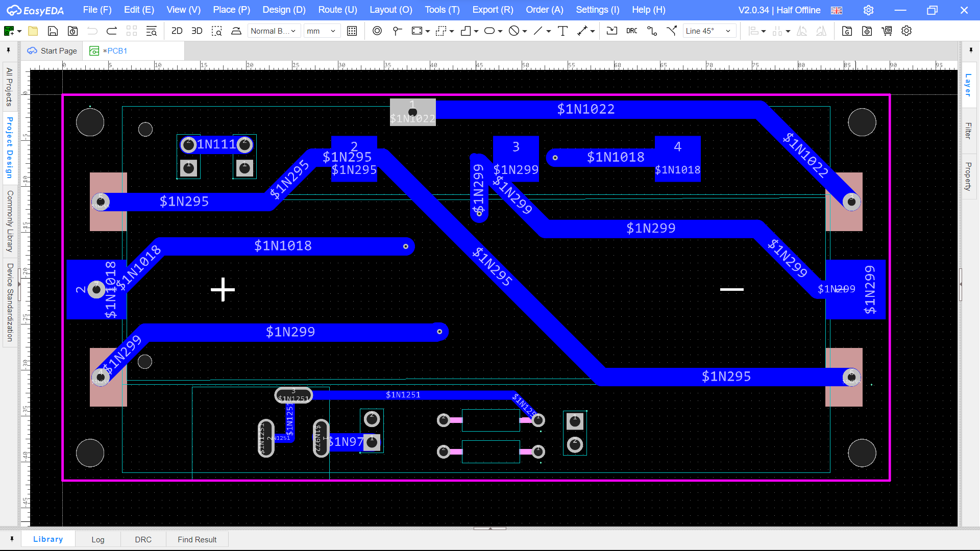
Task: Select the Pad placement tool
Action: [x=377, y=31]
